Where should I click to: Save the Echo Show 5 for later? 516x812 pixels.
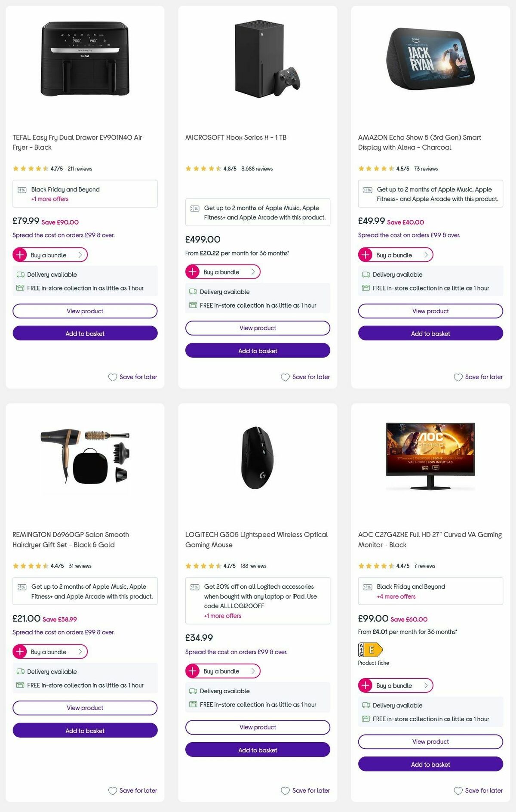[477, 377]
